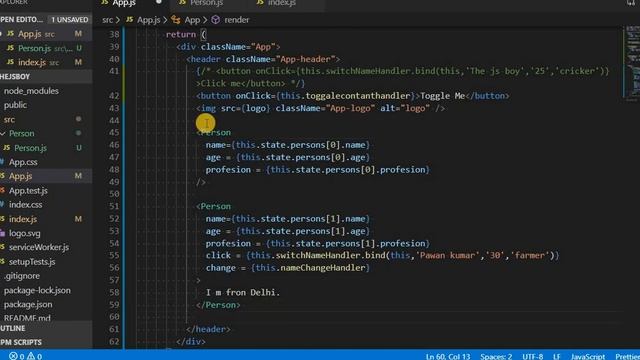Viewport: 640px width, 360px height.
Task: Change end of line sequence LF
Action: click(x=556, y=356)
